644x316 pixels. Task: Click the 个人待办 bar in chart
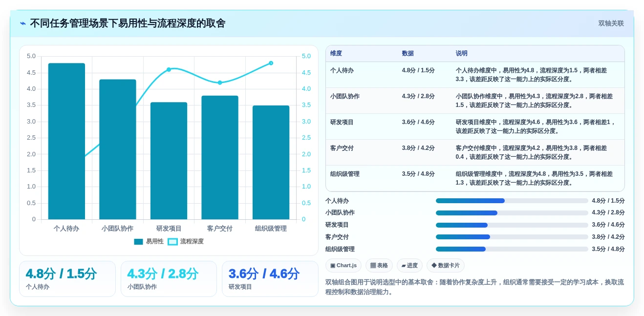click(66, 141)
